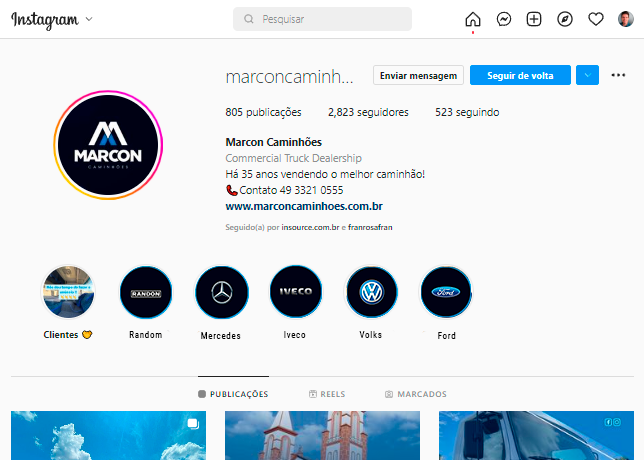View the Marcon profile picture story
This screenshot has height=460, width=644.
click(x=108, y=145)
